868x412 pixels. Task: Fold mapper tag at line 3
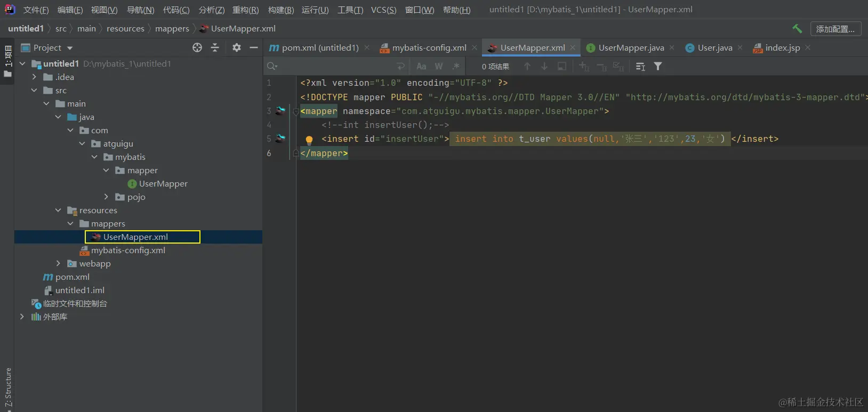pyautogui.click(x=296, y=111)
